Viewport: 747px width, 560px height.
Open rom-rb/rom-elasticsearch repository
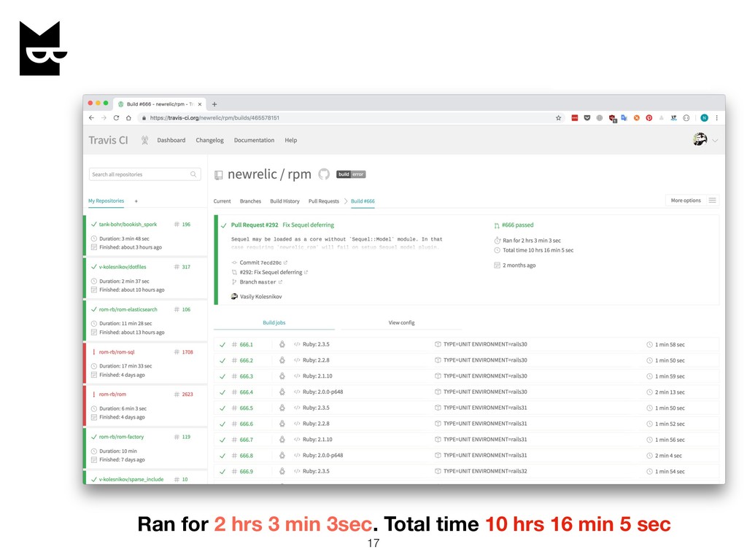coord(128,309)
